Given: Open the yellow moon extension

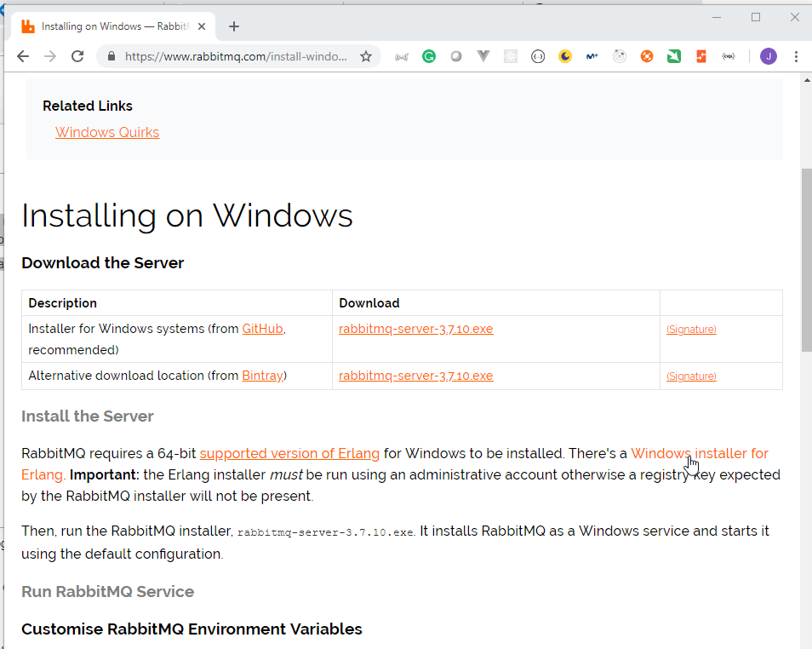Looking at the screenshot, I should click(x=565, y=56).
